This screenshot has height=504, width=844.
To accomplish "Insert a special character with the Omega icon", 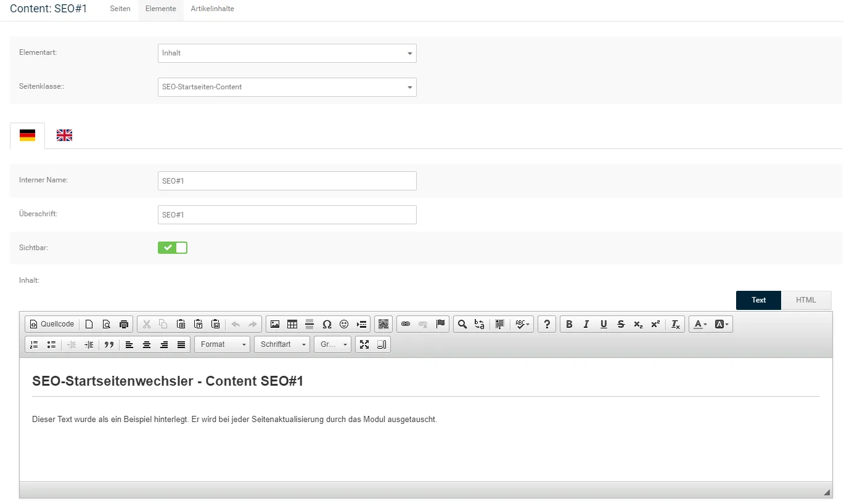I will [x=327, y=324].
